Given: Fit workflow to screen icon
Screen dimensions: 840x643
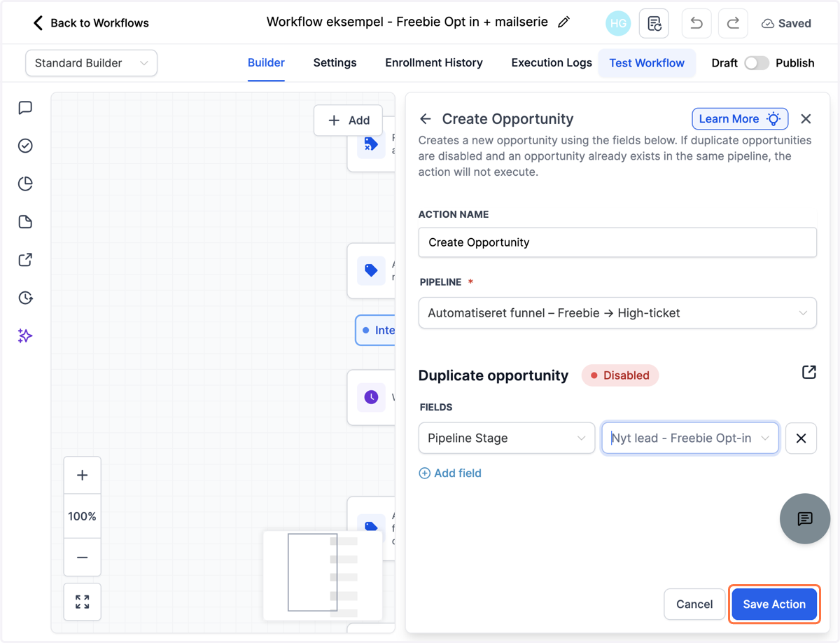Looking at the screenshot, I should coord(82,602).
